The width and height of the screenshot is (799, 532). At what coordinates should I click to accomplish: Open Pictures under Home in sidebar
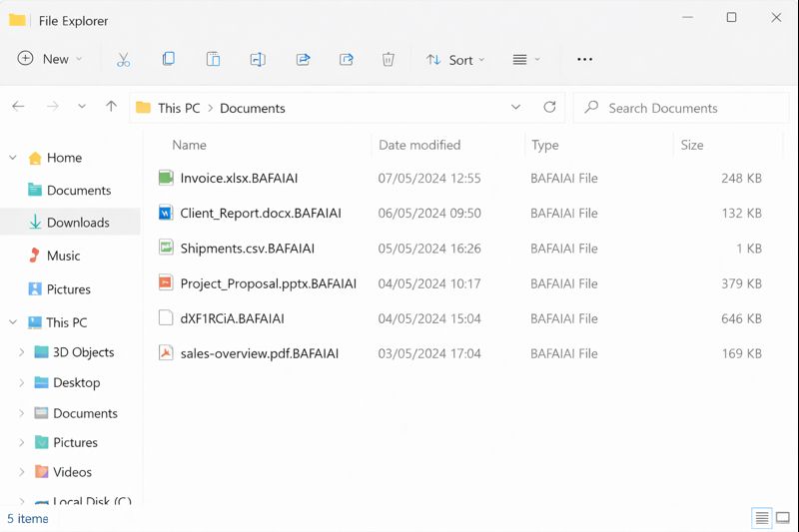(68, 289)
